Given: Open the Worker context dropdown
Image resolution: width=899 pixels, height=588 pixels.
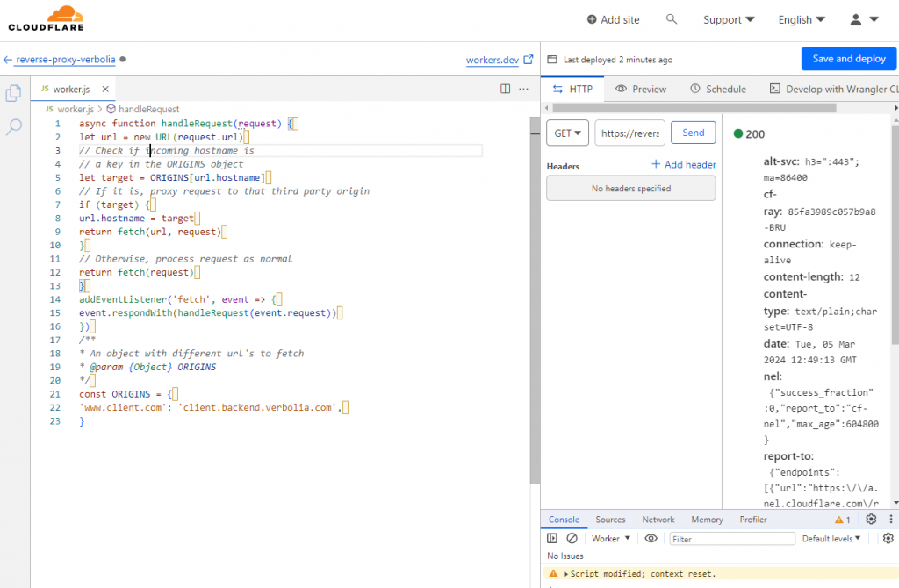Looking at the screenshot, I should point(611,538).
